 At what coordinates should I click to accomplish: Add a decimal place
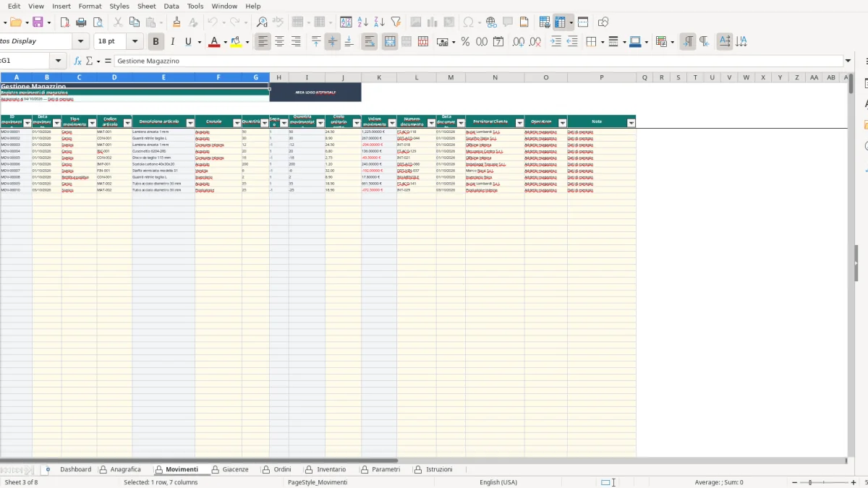(x=518, y=42)
